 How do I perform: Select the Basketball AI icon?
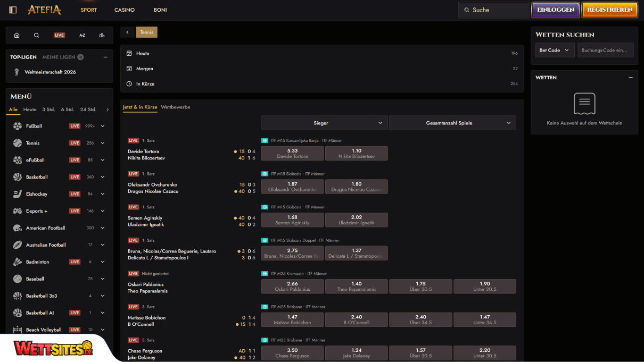click(18, 313)
